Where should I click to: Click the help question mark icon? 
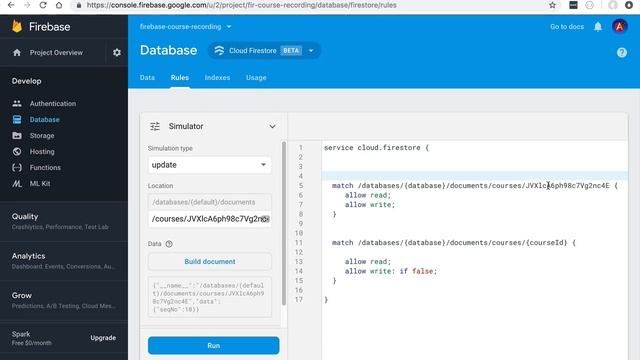(x=622, y=53)
